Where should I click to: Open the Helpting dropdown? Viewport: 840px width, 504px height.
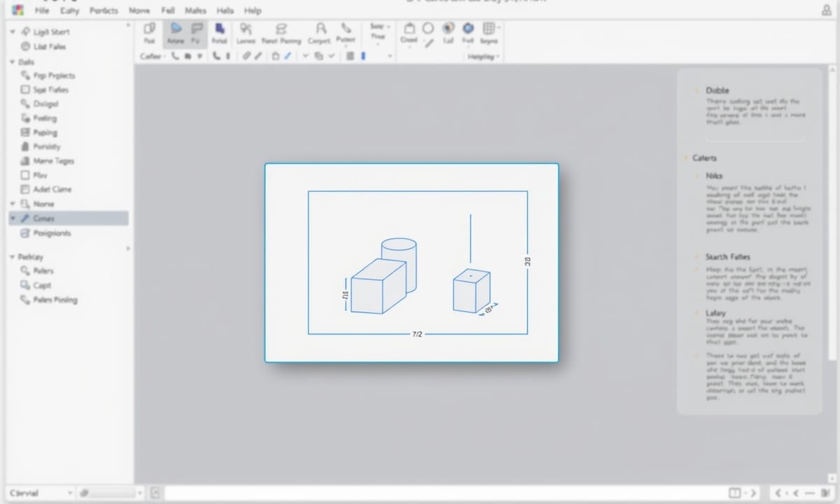click(x=484, y=57)
